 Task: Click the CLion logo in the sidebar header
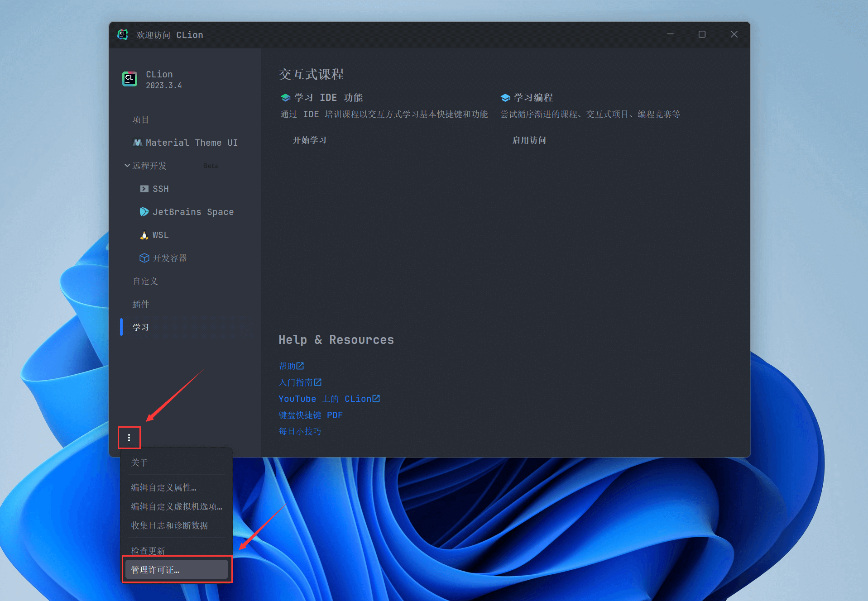click(x=130, y=79)
